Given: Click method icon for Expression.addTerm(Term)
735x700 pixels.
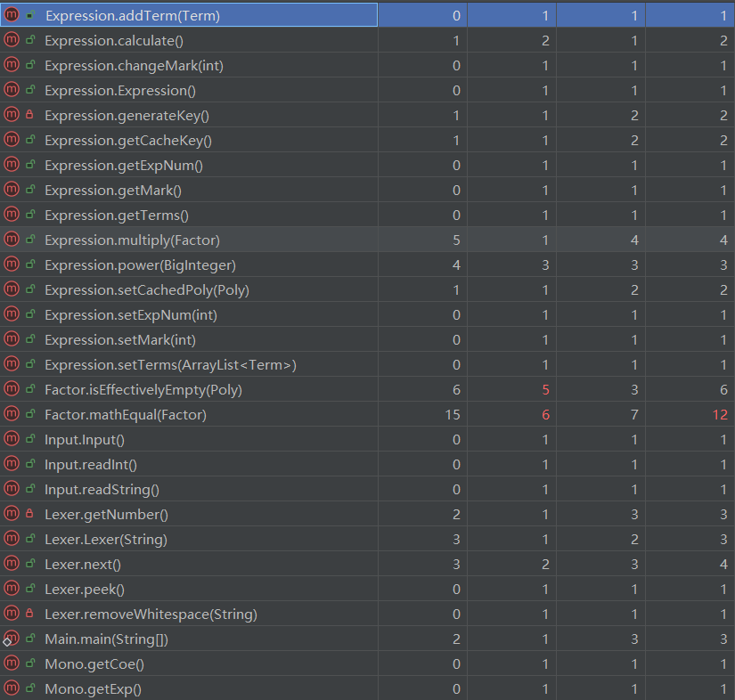Looking at the screenshot, I should coord(12,15).
